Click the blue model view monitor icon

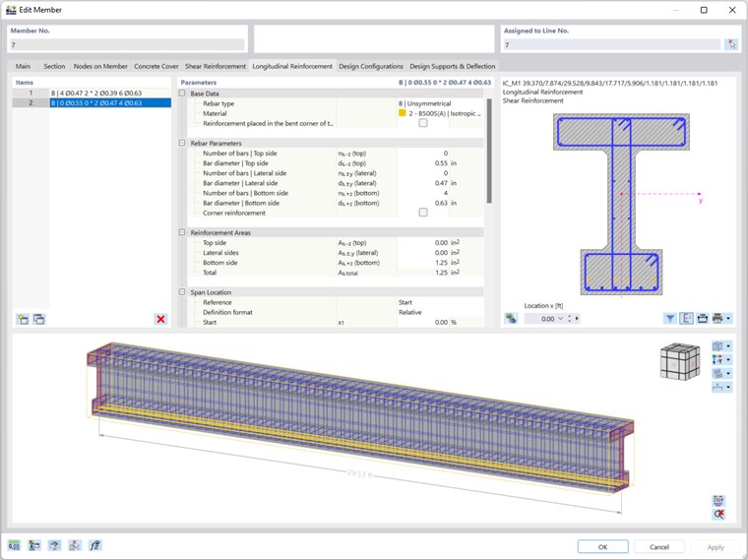click(54, 545)
